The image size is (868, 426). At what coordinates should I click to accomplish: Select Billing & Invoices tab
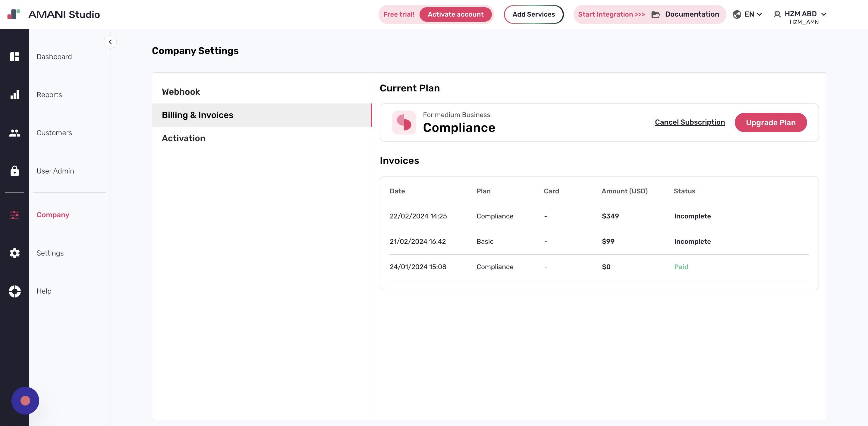197,115
